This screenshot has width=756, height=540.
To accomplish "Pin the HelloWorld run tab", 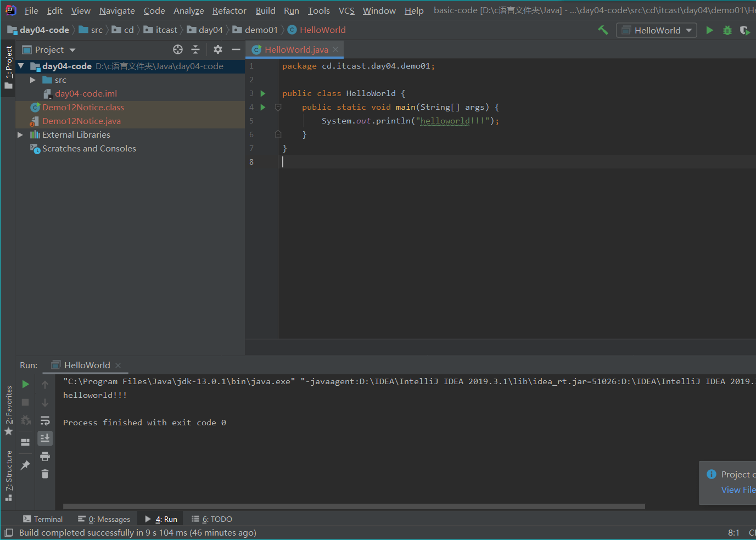I will pos(25,465).
